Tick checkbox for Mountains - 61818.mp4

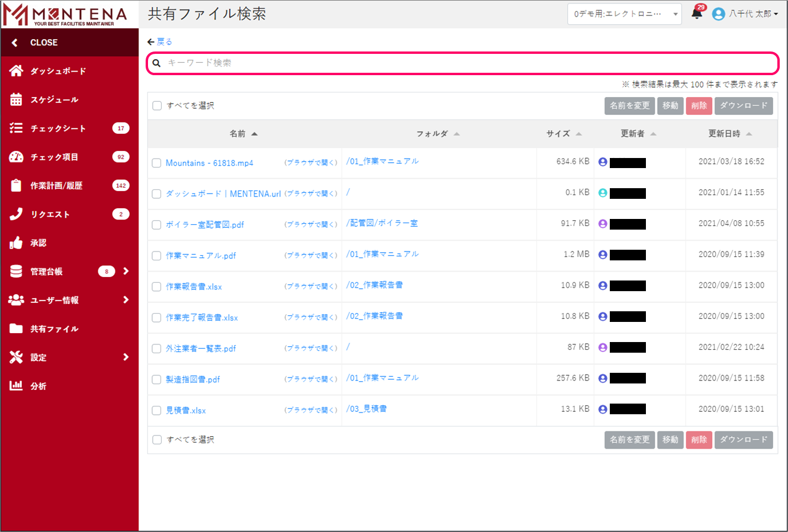pyautogui.click(x=157, y=163)
